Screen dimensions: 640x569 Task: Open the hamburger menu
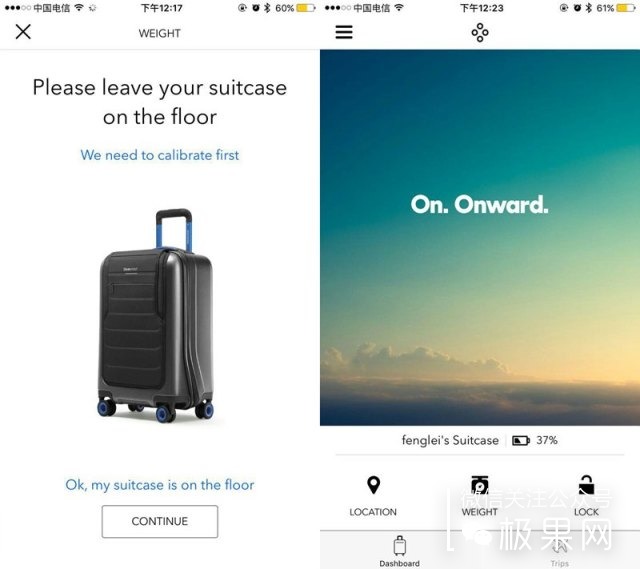(x=344, y=32)
